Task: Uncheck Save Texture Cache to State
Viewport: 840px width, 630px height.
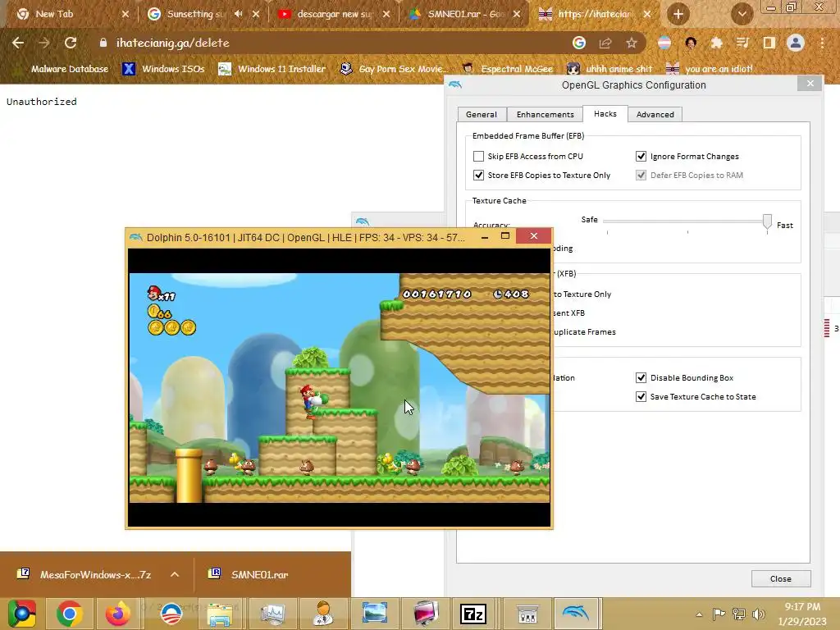Action: click(641, 396)
